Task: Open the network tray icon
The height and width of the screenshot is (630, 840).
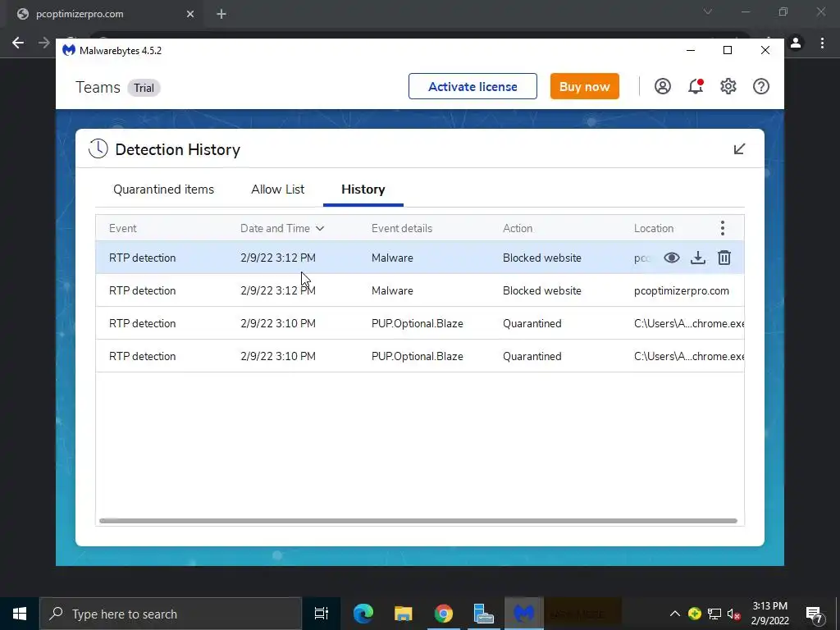Action: (714, 614)
